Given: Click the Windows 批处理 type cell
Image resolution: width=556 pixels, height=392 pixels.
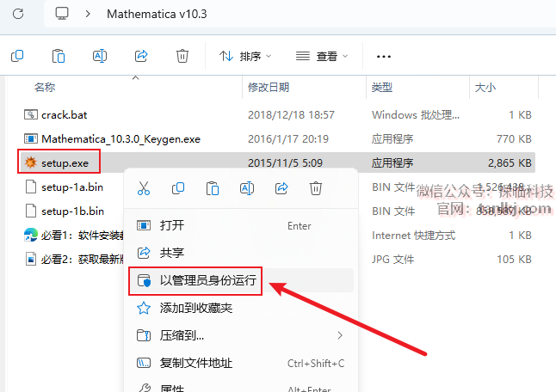Looking at the screenshot, I should click(x=416, y=115).
